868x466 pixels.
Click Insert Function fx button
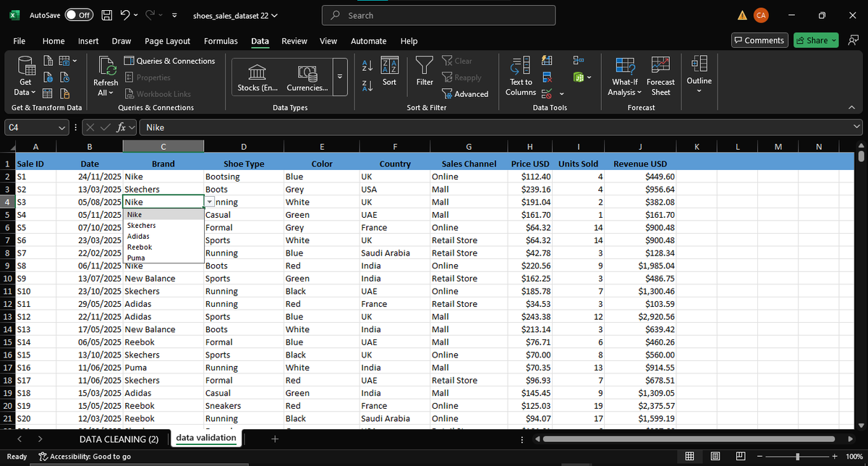122,127
